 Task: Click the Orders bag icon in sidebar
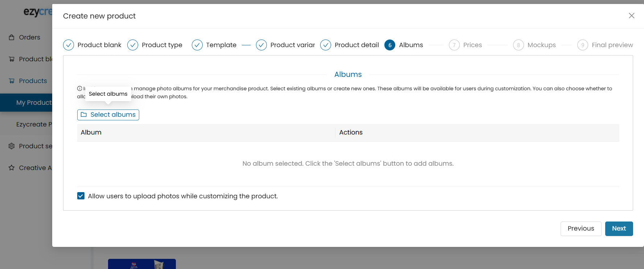tap(12, 37)
